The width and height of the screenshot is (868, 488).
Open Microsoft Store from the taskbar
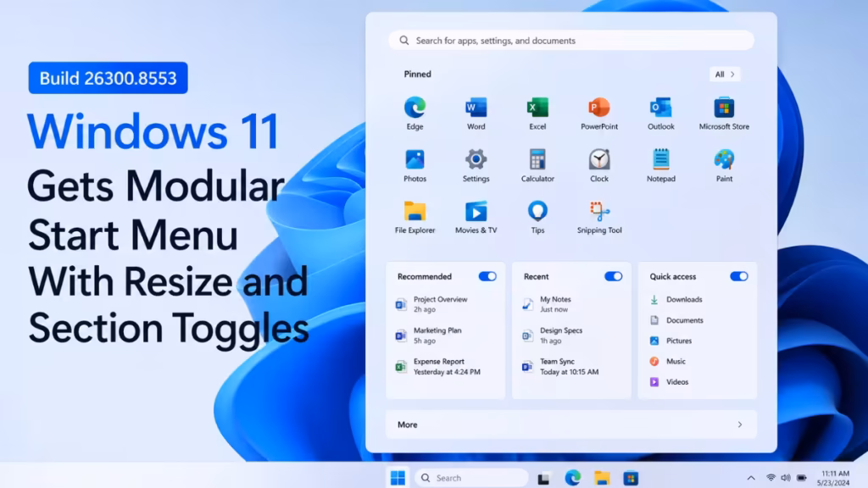631,478
